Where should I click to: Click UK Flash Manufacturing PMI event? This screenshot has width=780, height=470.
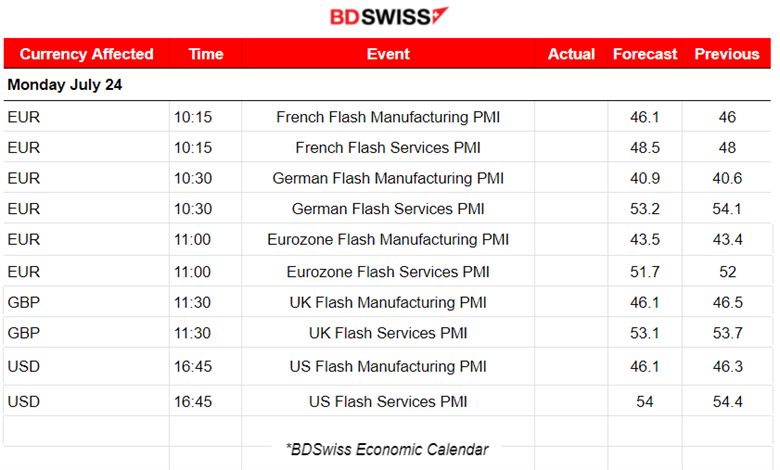[388, 302]
